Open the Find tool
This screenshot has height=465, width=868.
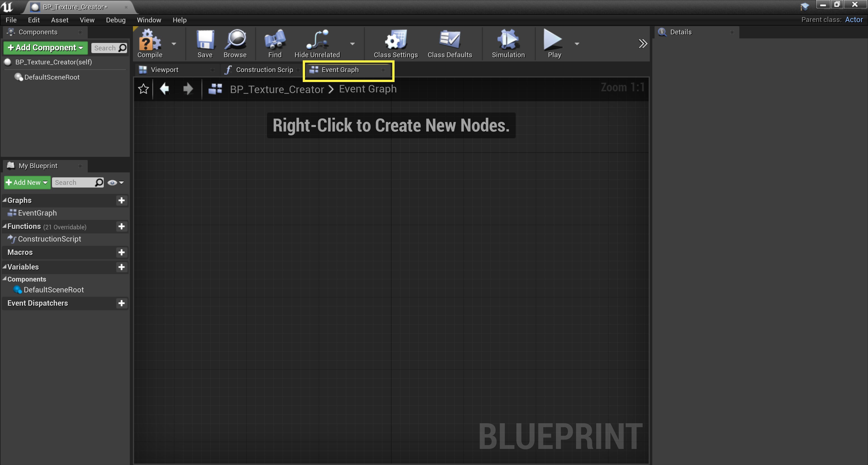point(275,44)
